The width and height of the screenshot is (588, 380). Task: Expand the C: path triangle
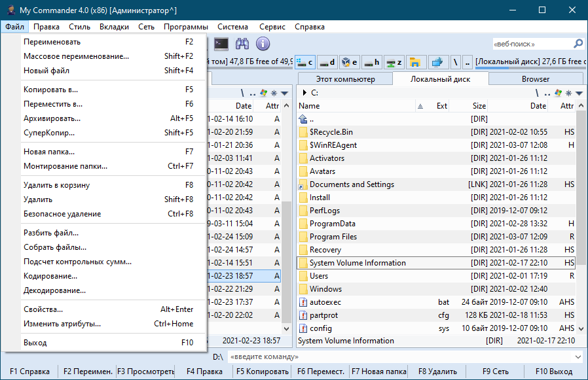pos(304,93)
